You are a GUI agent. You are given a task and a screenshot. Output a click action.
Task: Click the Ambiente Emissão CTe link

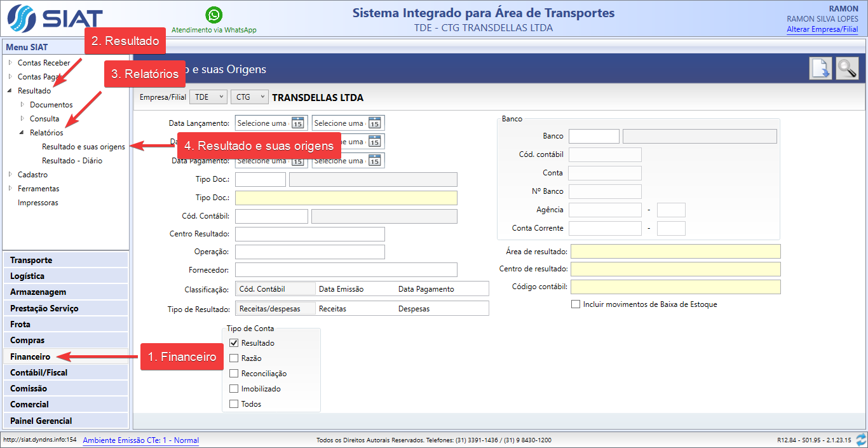pos(140,440)
